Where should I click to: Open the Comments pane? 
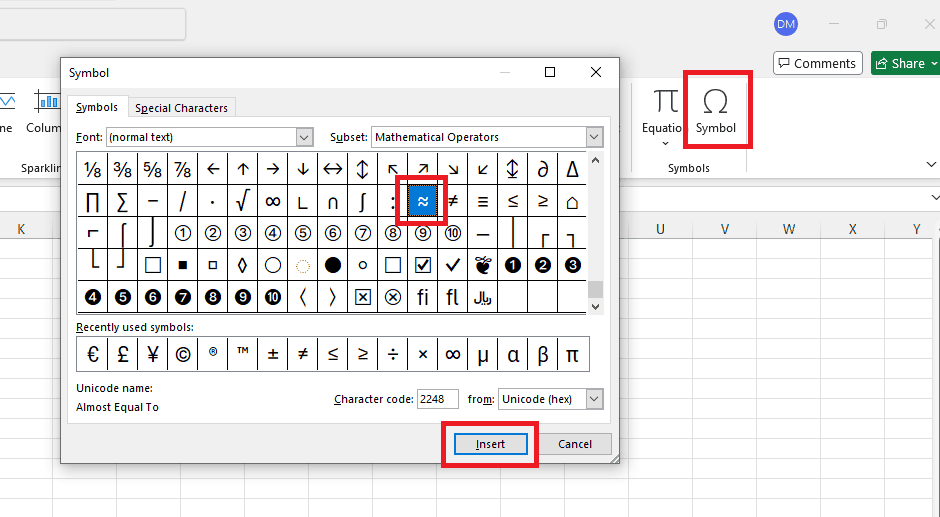point(818,63)
